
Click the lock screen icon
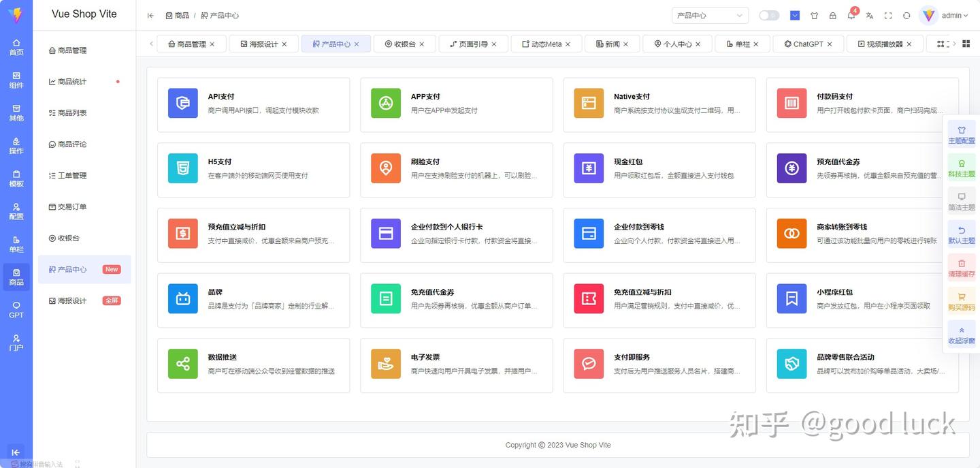(x=832, y=16)
